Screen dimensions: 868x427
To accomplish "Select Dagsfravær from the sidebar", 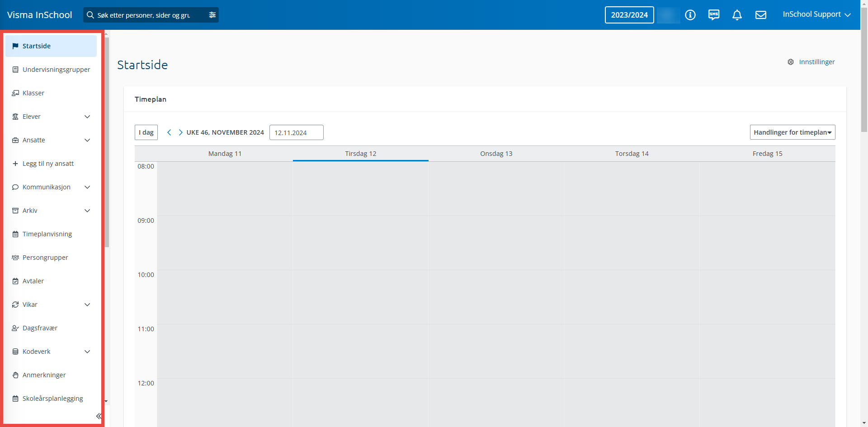I will 40,328.
